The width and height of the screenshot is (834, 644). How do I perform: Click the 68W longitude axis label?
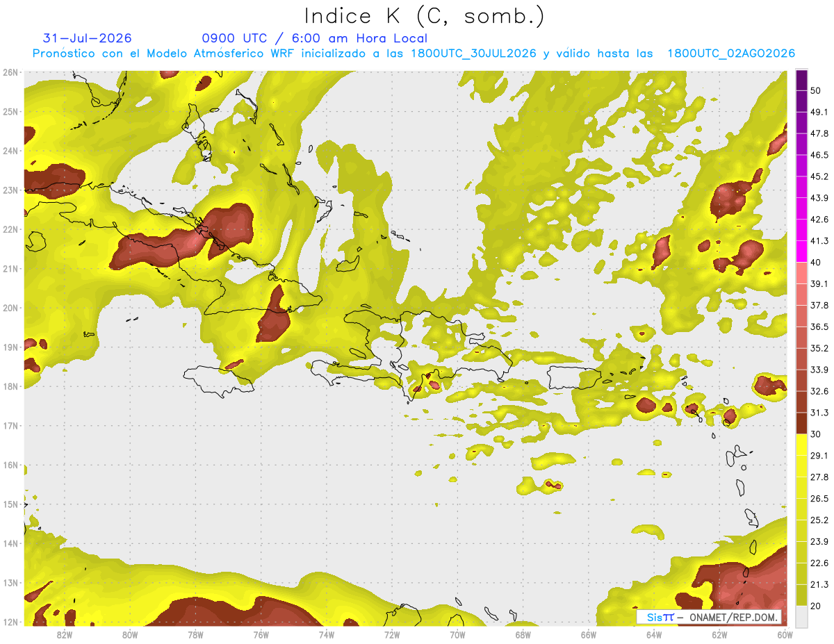tap(523, 634)
